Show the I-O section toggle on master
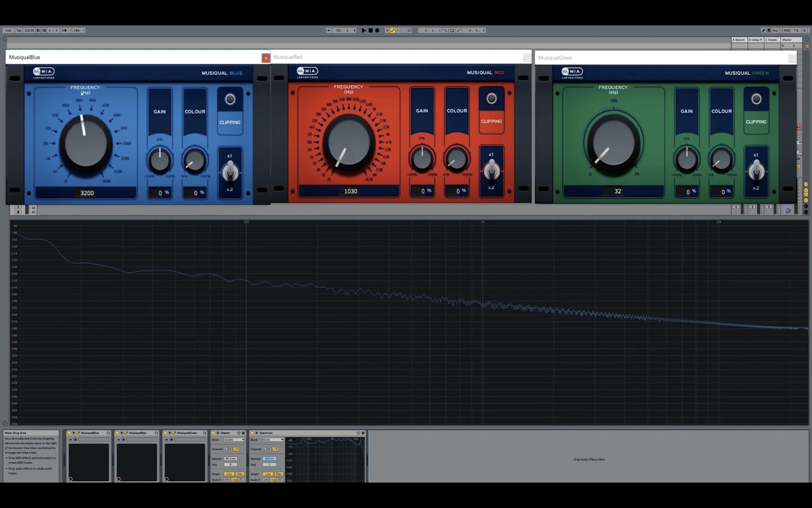This screenshot has width=812, height=508. 806,184
